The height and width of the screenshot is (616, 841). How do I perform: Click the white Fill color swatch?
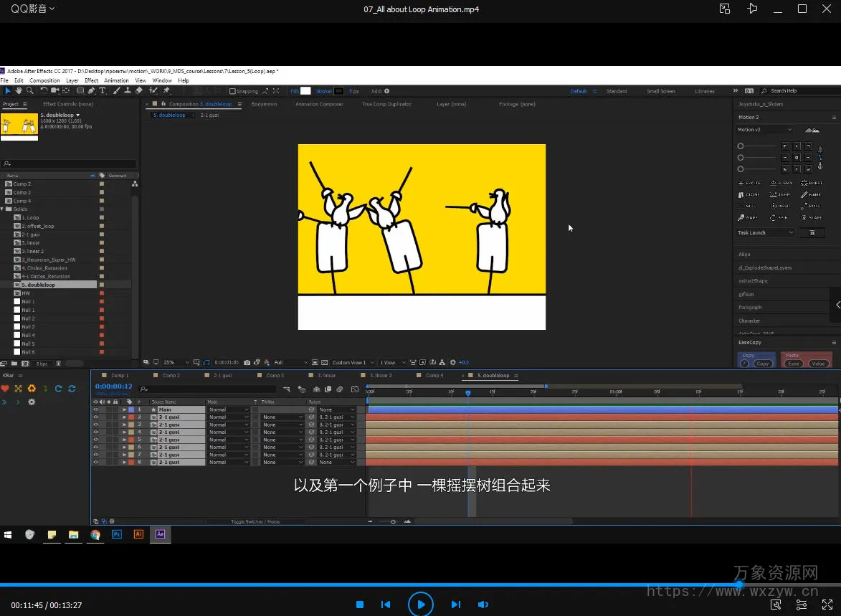click(305, 91)
